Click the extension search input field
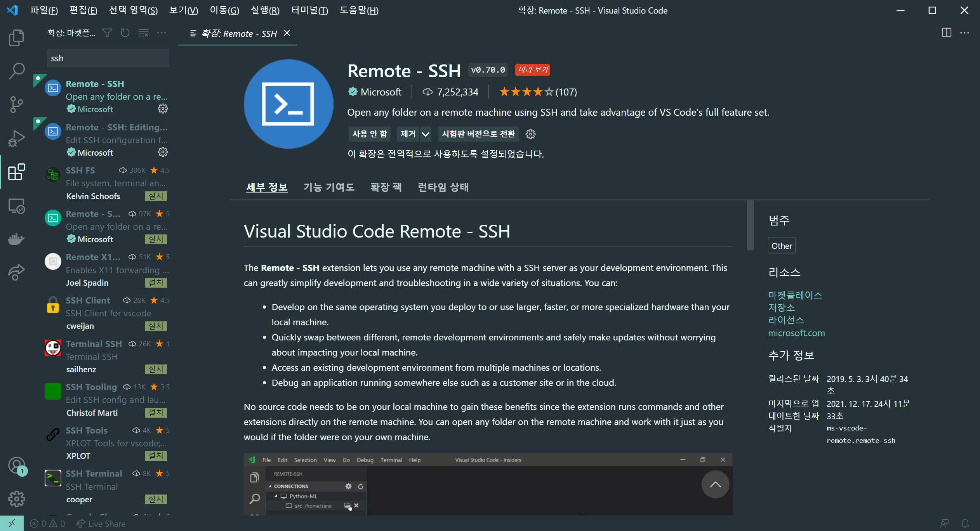Screen dimensions: 980x531 tap(108, 58)
